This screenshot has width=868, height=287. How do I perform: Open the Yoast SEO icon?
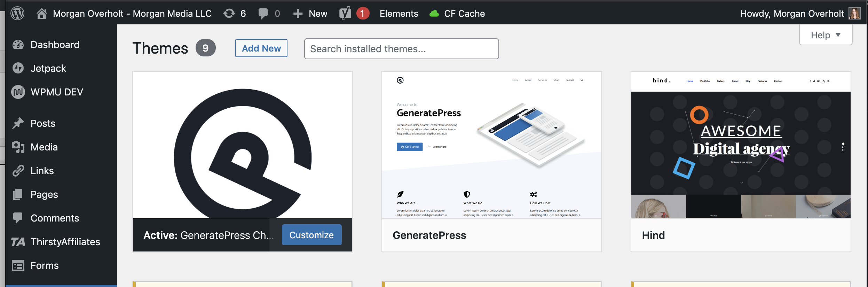[345, 14]
